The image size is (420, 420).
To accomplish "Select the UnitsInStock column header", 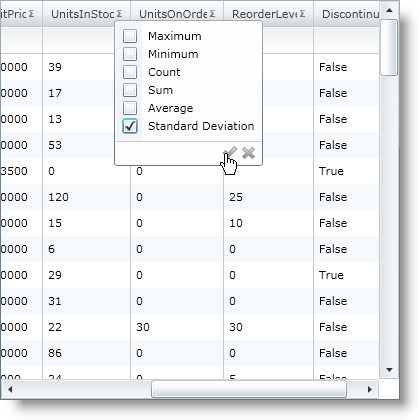I will (86, 14).
